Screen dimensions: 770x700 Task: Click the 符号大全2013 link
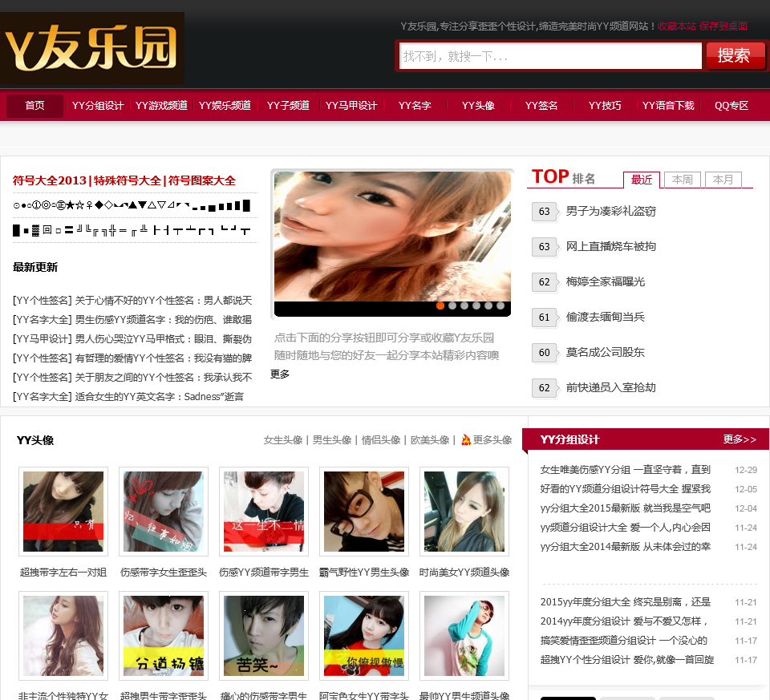[50, 180]
